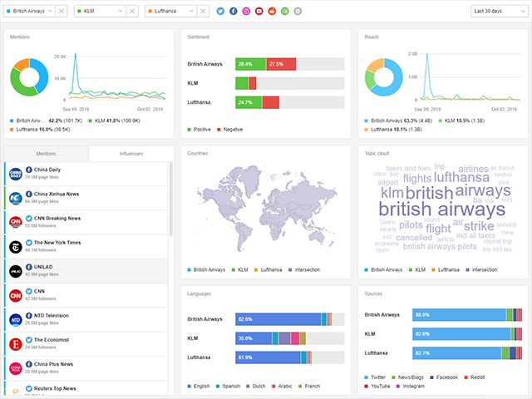
Task: Click 'lufthansa' in the topic cloud
Action: point(461,177)
